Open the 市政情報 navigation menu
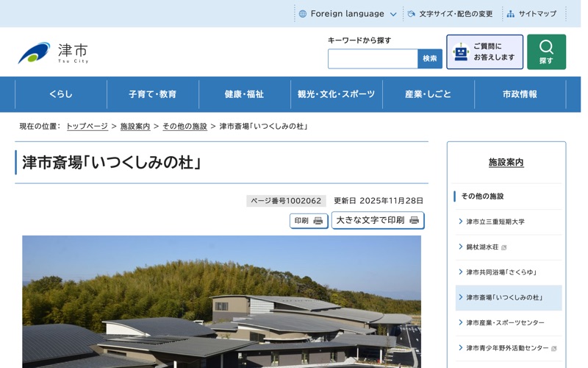The width and height of the screenshot is (588, 368). pos(520,94)
